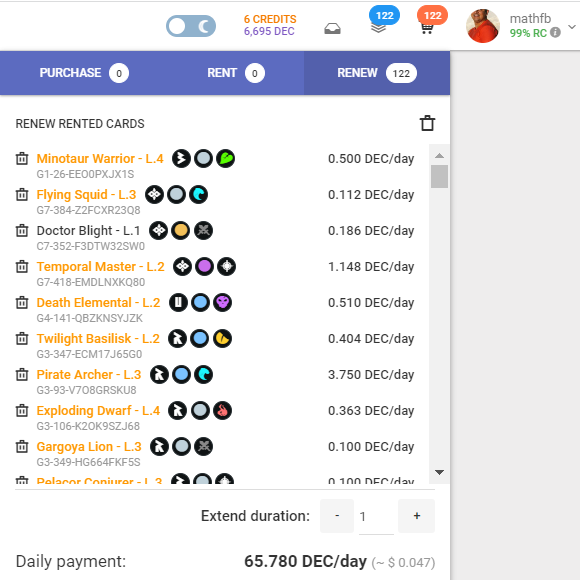The image size is (580, 580).
Task: Clear all renewals with large trash icon
Action: coord(427,124)
